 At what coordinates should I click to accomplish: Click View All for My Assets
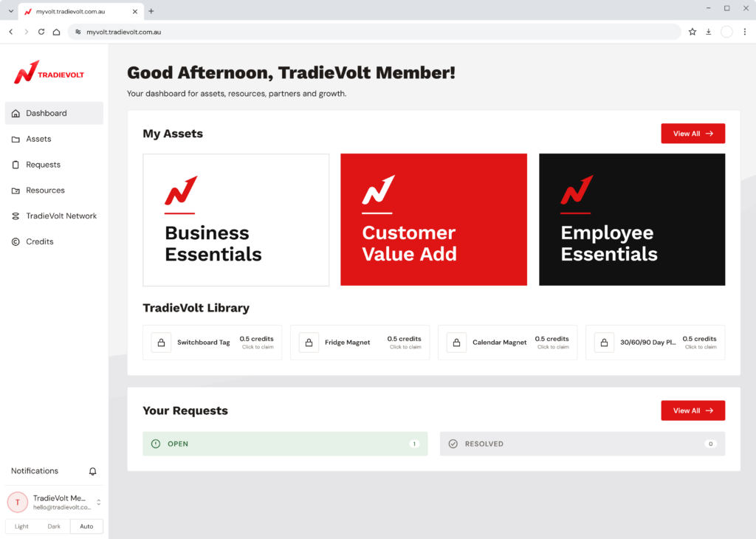pos(693,134)
